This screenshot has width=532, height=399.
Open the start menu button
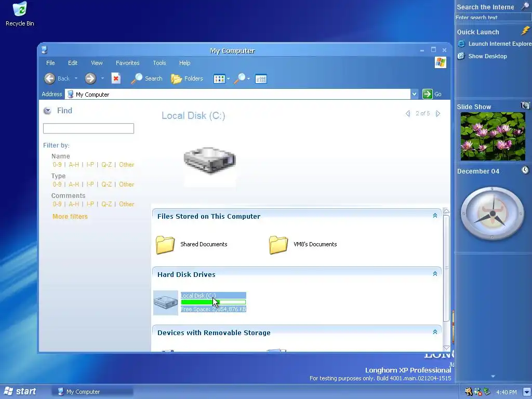point(20,392)
